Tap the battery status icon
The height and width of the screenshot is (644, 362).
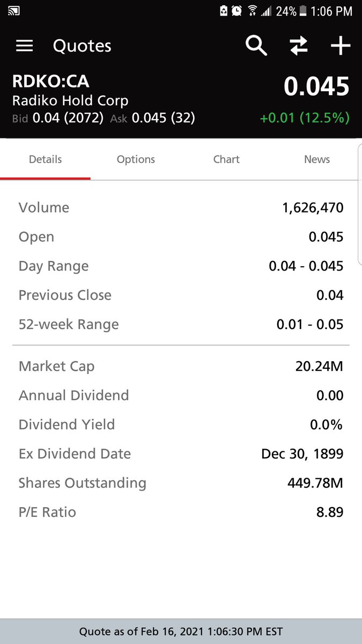coord(304,11)
